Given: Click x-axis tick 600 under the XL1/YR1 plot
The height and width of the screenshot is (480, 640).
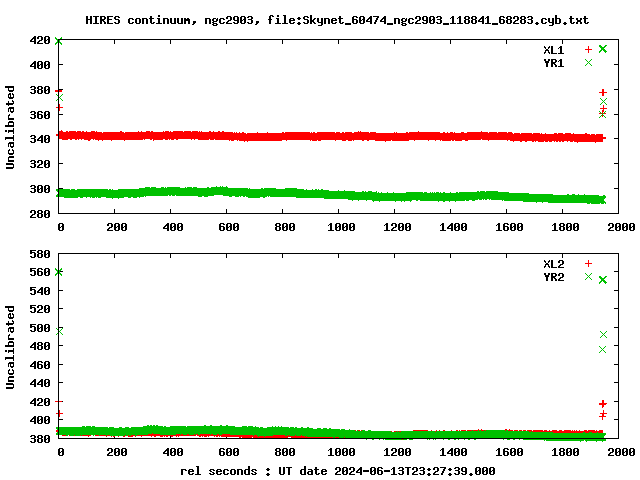Looking at the screenshot, I should point(229,227).
